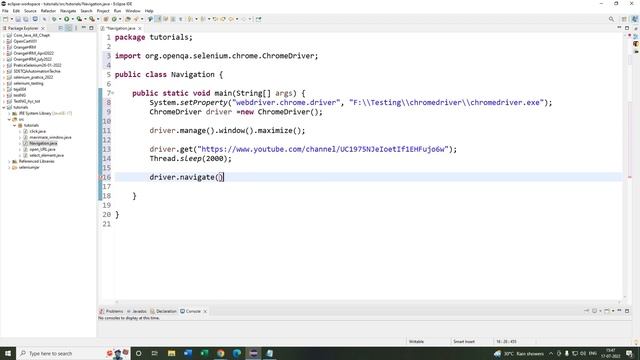Close the Navigation.java editor tab
This screenshot has width=640, height=360.
coord(140,29)
